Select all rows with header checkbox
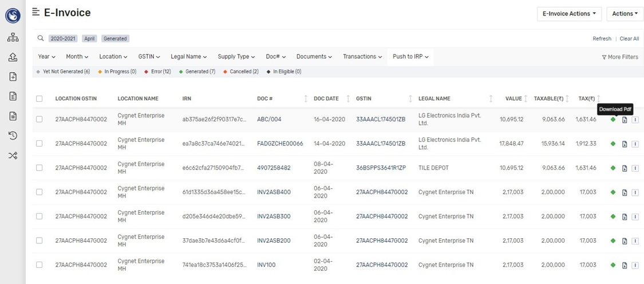Image resolution: width=644 pixels, height=284 pixels. coord(39,98)
